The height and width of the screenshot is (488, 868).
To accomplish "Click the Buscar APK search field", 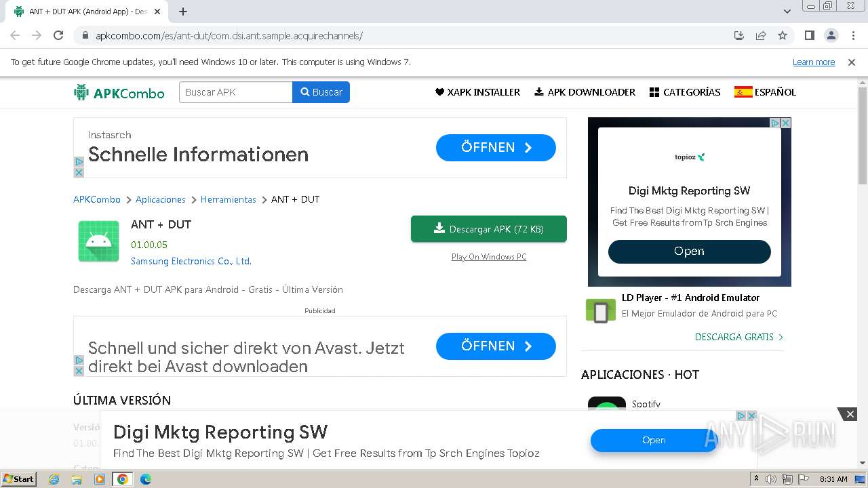I will pyautogui.click(x=236, y=92).
